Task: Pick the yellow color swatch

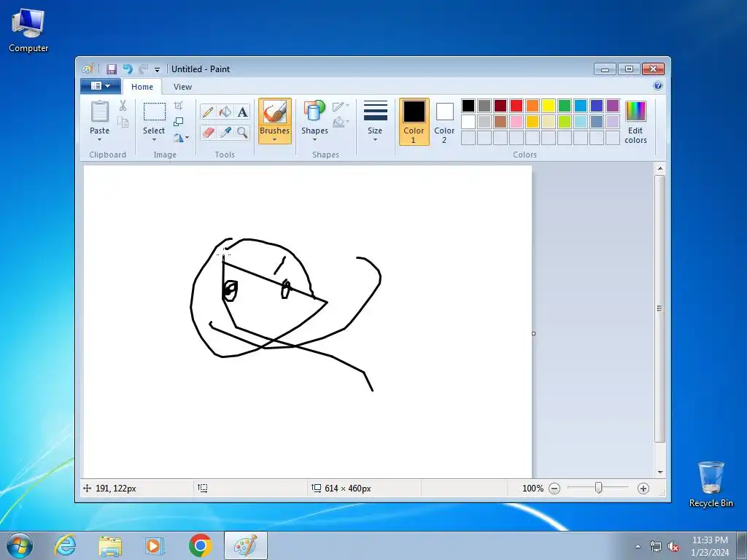Action: (x=549, y=106)
